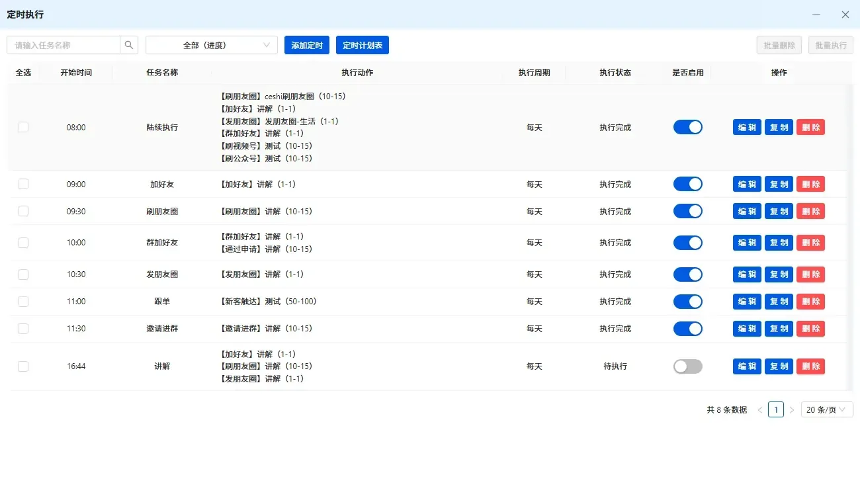The width and height of the screenshot is (860, 504).
Task: Delete the 11:00 跟单 task
Action: coord(810,301)
